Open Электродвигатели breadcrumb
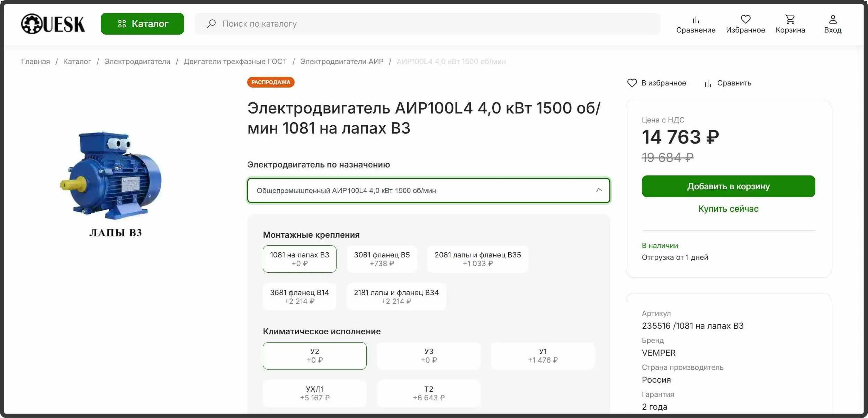The width and height of the screenshot is (868, 418). click(137, 62)
